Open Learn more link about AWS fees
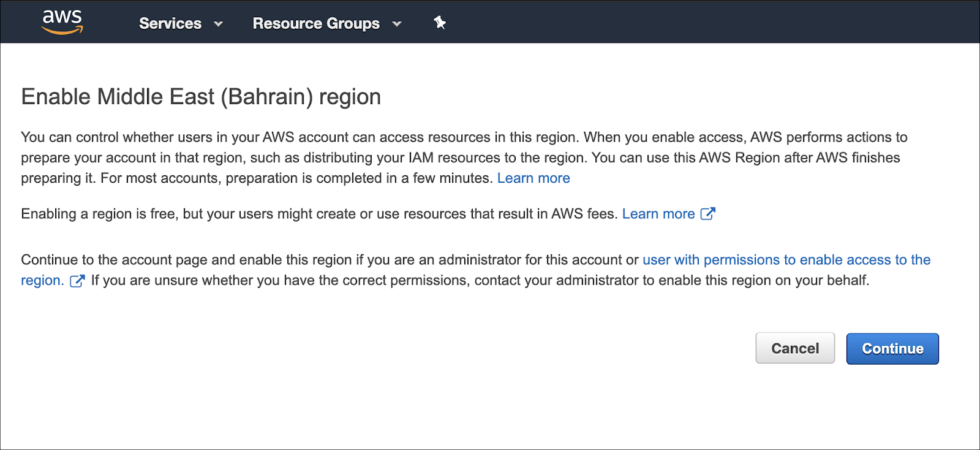This screenshot has height=450, width=980. pos(658,214)
